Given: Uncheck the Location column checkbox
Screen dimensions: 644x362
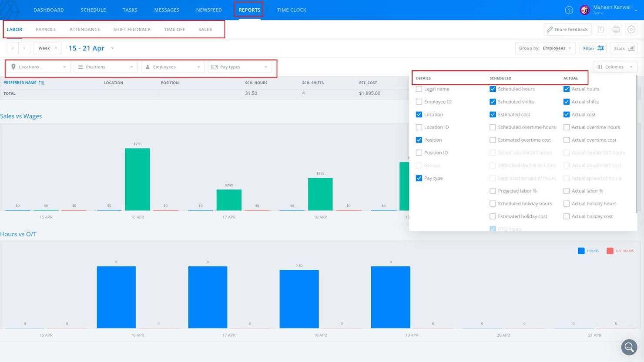Looking at the screenshot, I should pos(419,114).
